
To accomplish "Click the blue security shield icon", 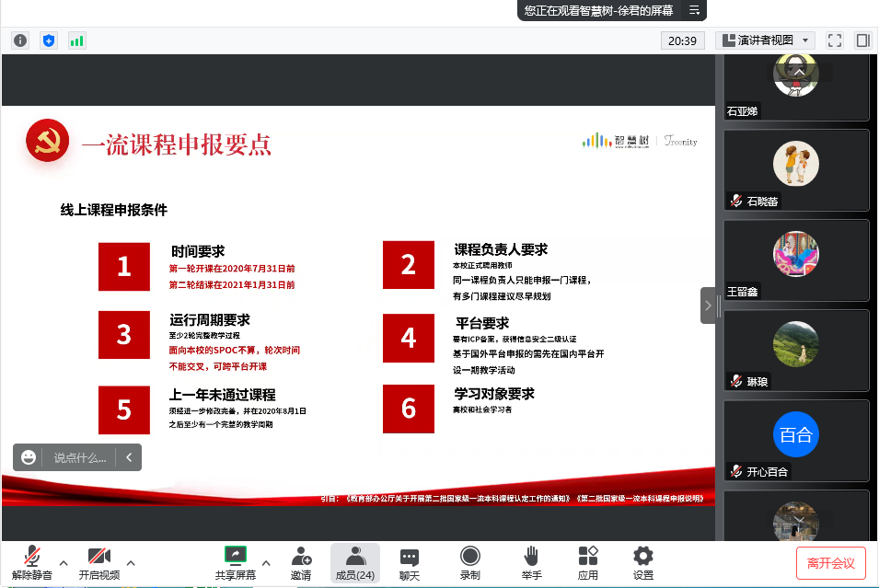I will point(49,40).
